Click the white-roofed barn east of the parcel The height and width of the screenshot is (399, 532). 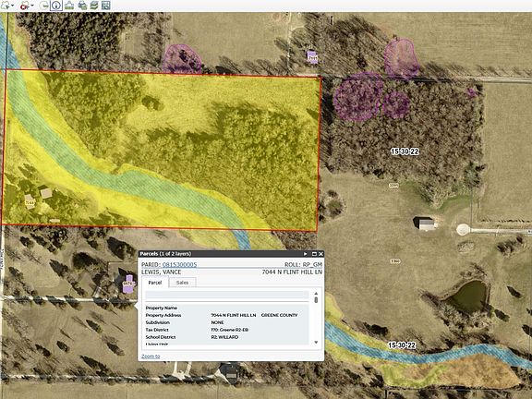coord(426,224)
